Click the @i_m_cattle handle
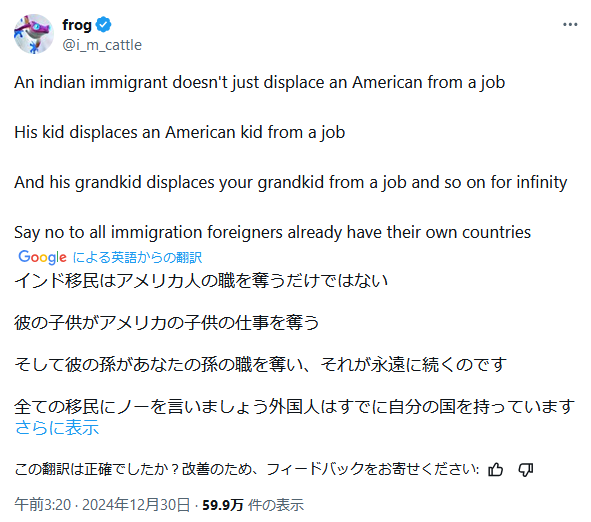 [x=102, y=45]
